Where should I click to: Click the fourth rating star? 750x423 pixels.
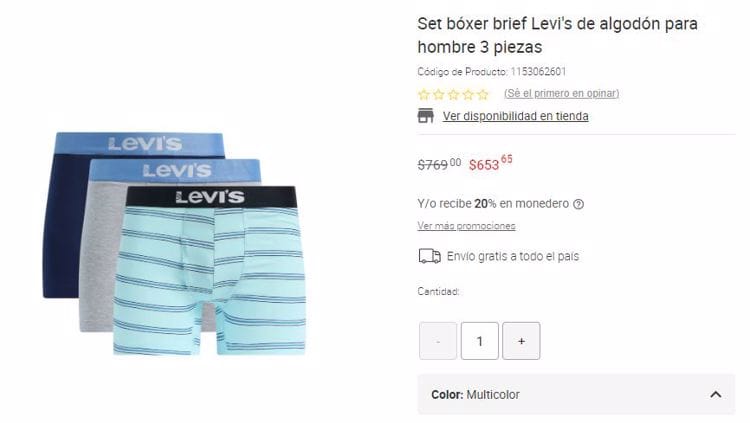[468, 94]
